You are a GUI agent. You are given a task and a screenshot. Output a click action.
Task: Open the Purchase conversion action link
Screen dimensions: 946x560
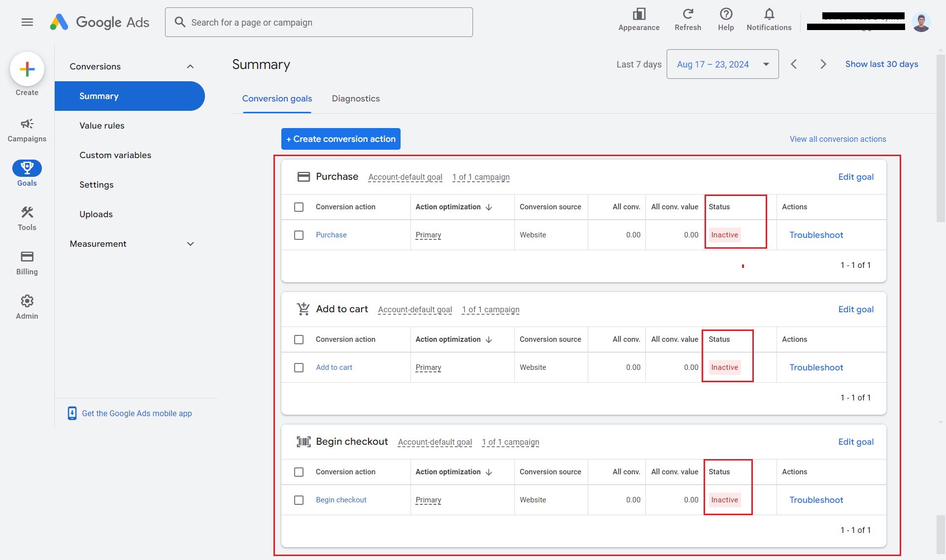pyautogui.click(x=331, y=235)
